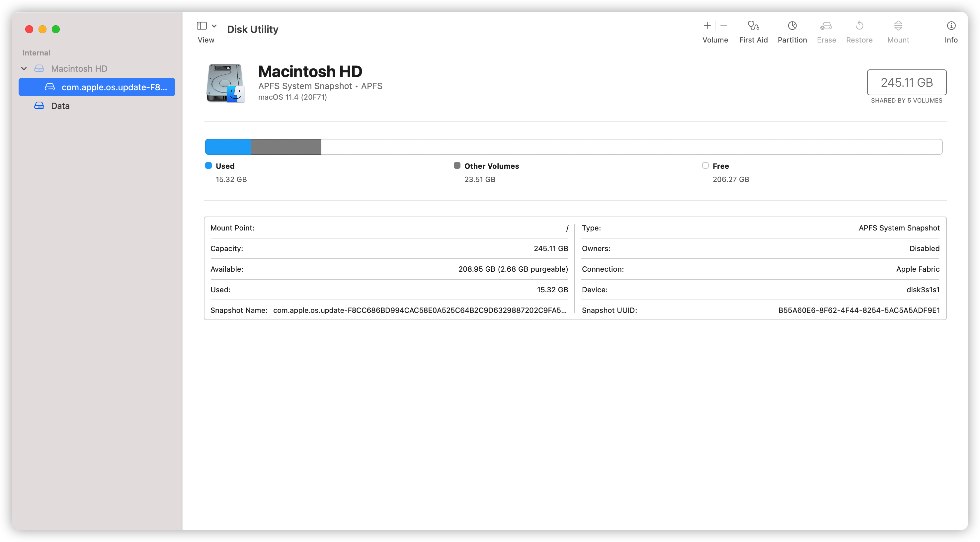980x542 pixels.
Task: Click the 245.11 GB capacity box
Action: 906,82
